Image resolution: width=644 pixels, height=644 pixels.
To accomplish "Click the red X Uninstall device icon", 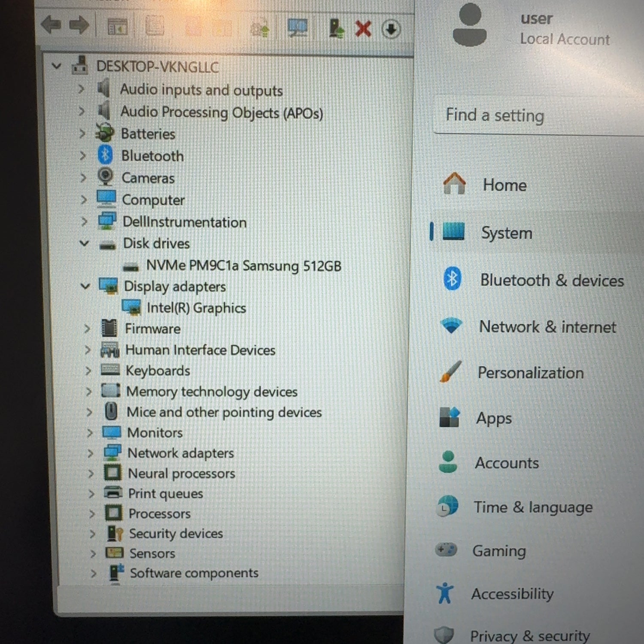I will click(363, 29).
